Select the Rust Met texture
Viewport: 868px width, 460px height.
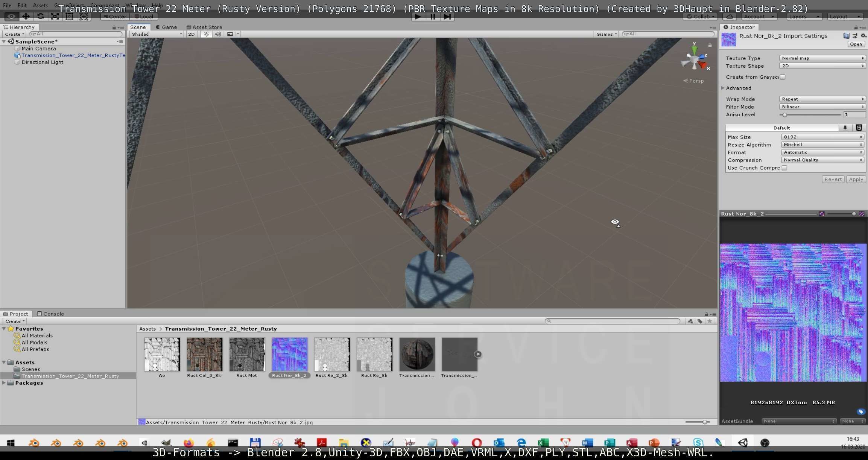point(247,355)
